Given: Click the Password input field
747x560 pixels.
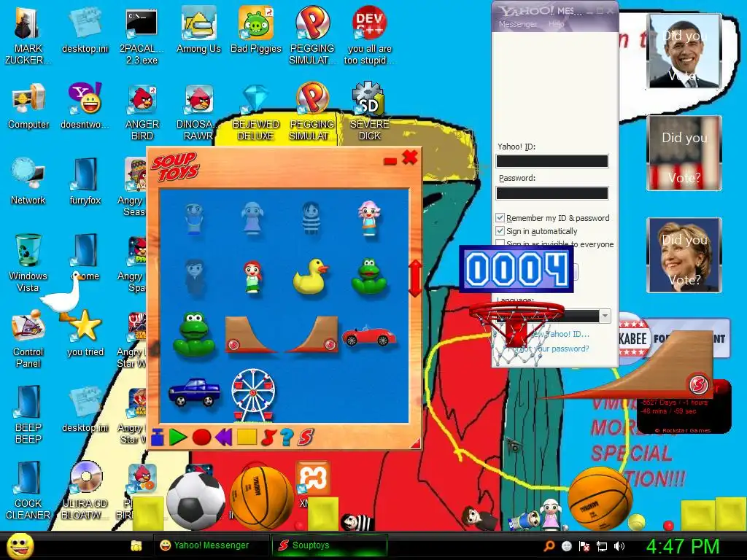Looking at the screenshot, I should (552, 192).
